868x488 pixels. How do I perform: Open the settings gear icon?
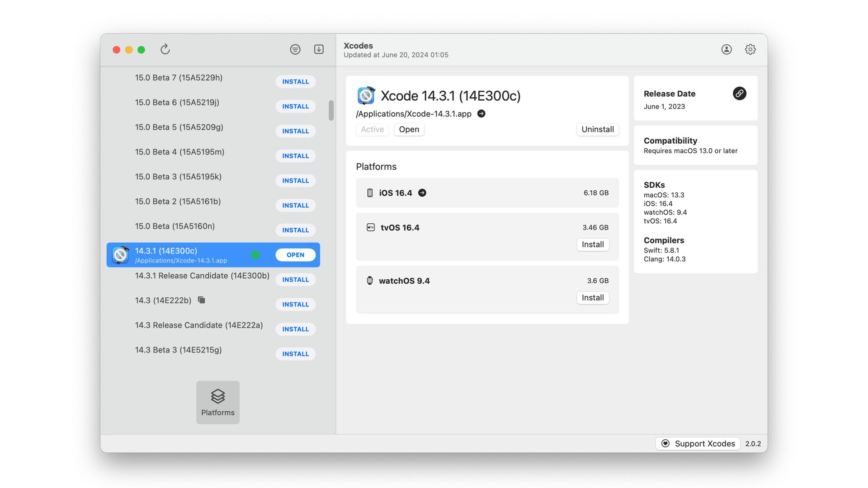pyautogui.click(x=750, y=49)
